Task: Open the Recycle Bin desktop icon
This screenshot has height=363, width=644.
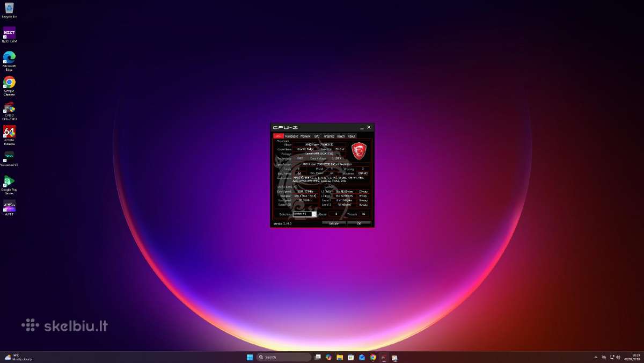Action: [9, 10]
